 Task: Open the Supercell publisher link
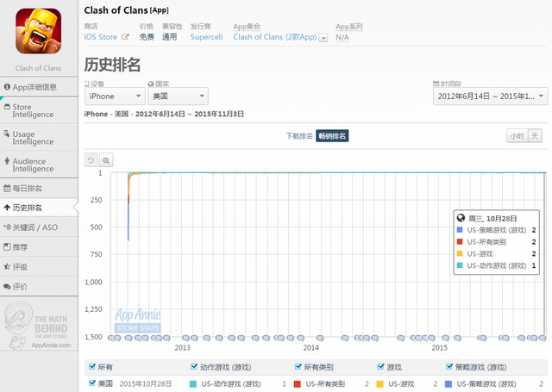click(x=206, y=37)
